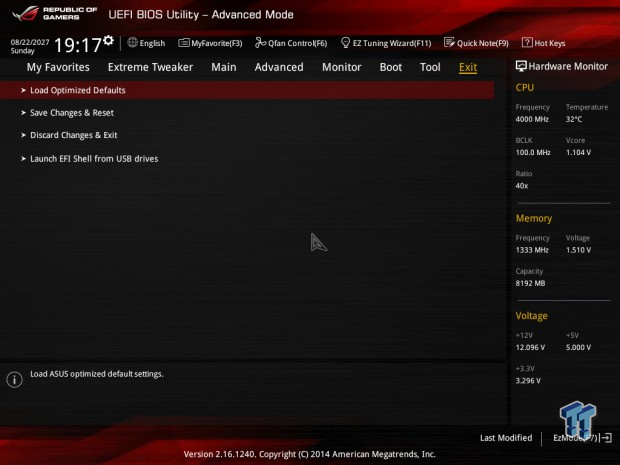Click the Version 2.16.1240 copyright line
This screenshot has width=620, height=465.
pos(309,454)
